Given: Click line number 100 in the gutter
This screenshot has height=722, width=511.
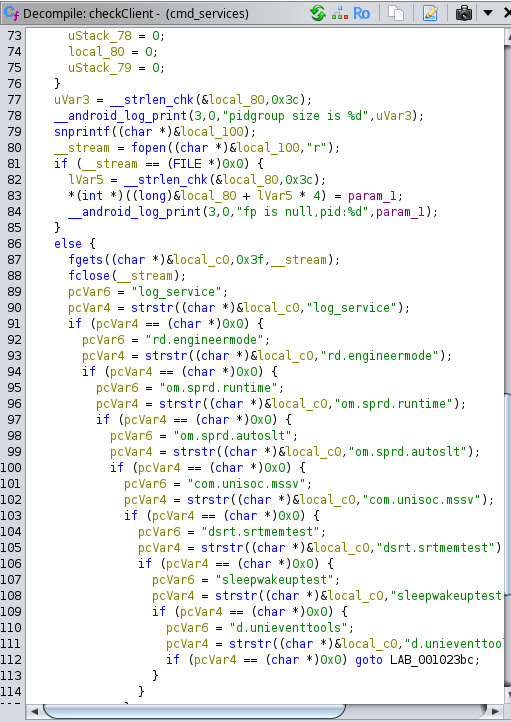Looking at the screenshot, I should tap(11, 467).
